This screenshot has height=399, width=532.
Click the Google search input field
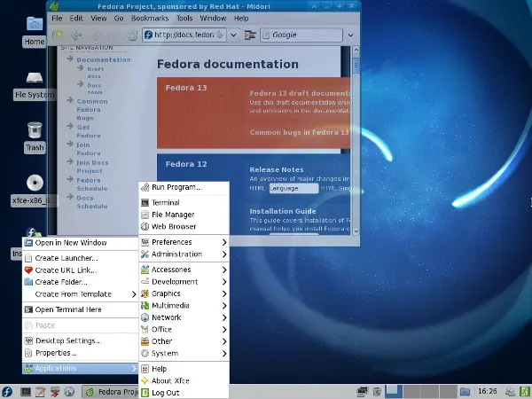pos(301,35)
